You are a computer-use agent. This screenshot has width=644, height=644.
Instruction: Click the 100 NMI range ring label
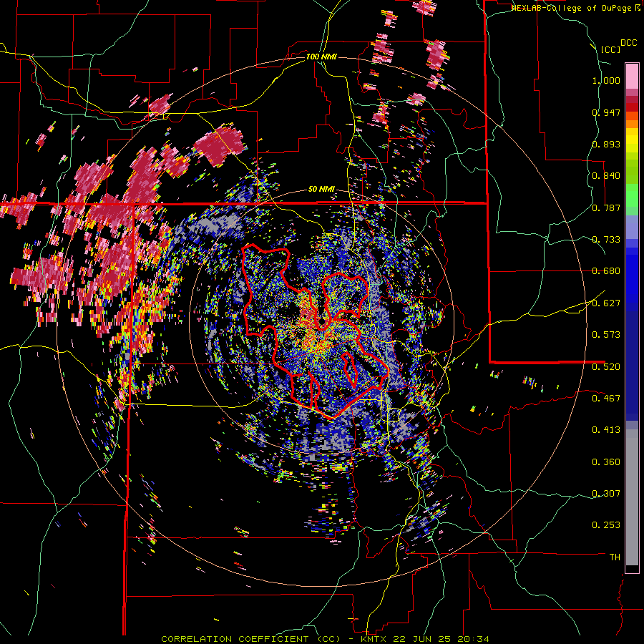click(321, 57)
